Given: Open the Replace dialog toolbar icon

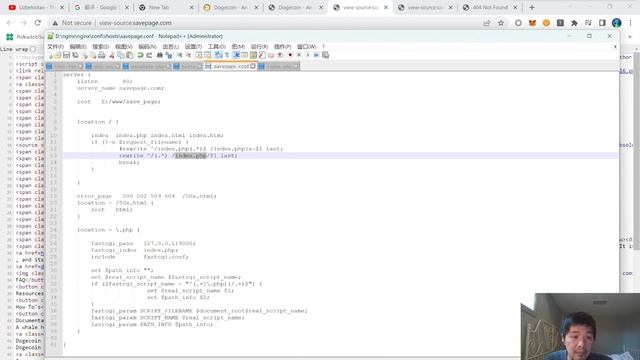Looking at the screenshot, I should (168, 55).
